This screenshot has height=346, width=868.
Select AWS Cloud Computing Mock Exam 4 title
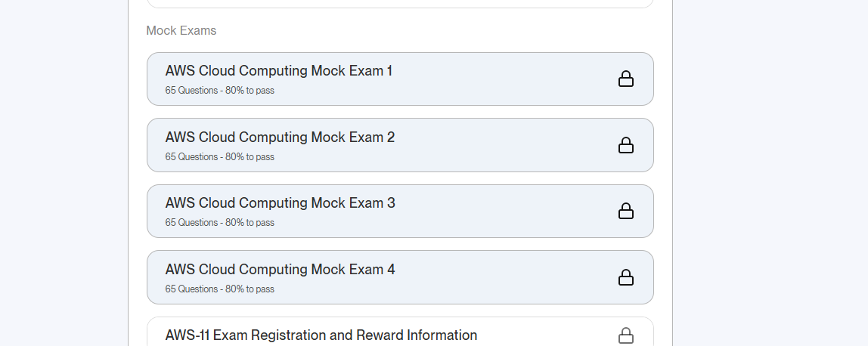click(280, 269)
